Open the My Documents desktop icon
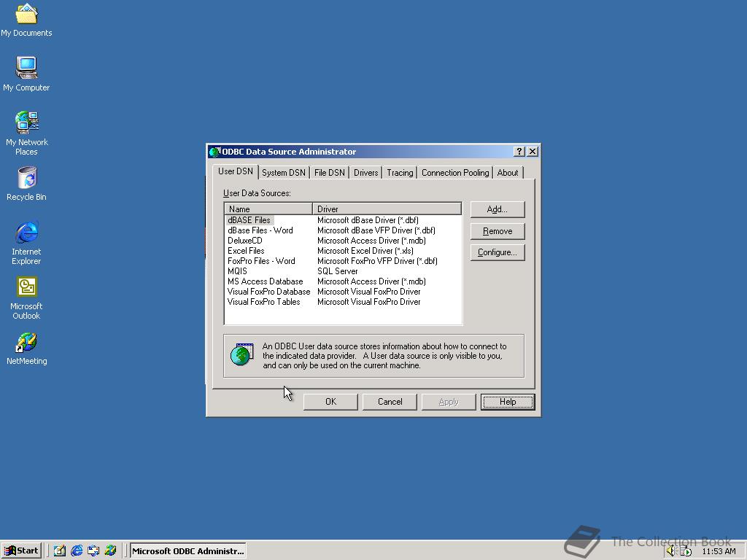 pyautogui.click(x=26, y=20)
